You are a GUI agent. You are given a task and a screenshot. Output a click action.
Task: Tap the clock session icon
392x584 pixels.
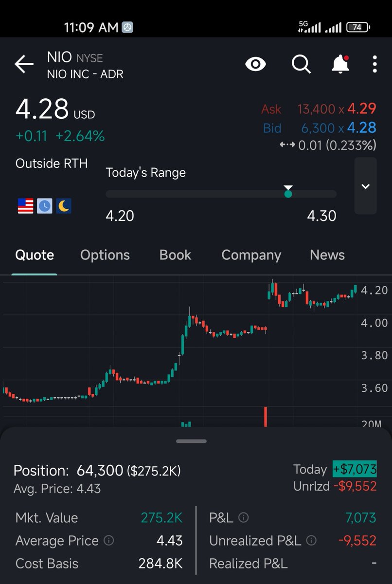coord(44,206)
